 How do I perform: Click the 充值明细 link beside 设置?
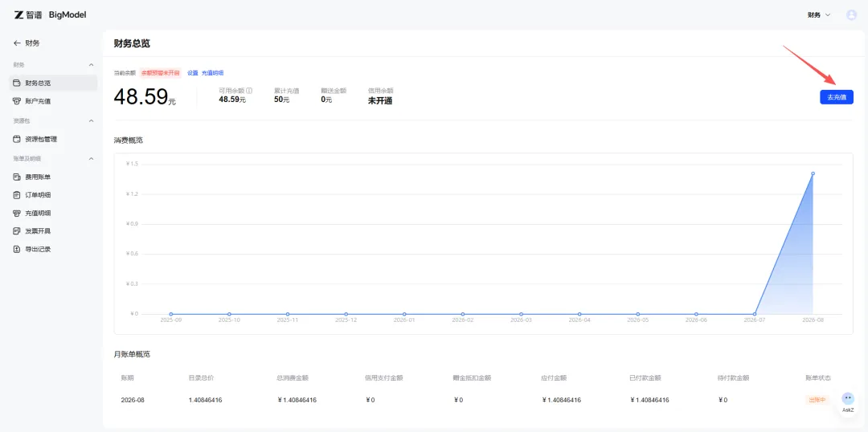tap(212, 73)
